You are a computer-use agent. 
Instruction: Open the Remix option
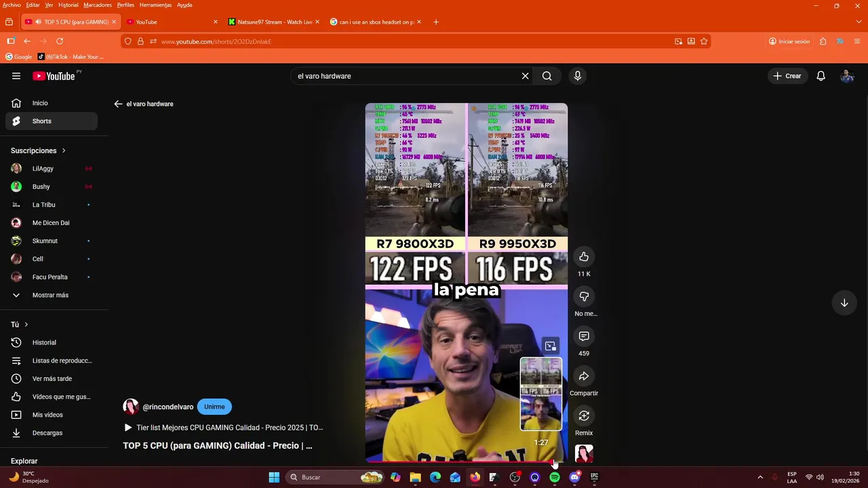(x=584, y=415)
